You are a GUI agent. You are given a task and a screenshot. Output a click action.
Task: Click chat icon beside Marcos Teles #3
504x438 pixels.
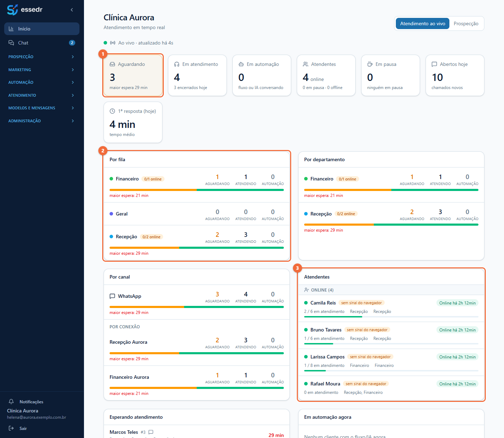151,432
